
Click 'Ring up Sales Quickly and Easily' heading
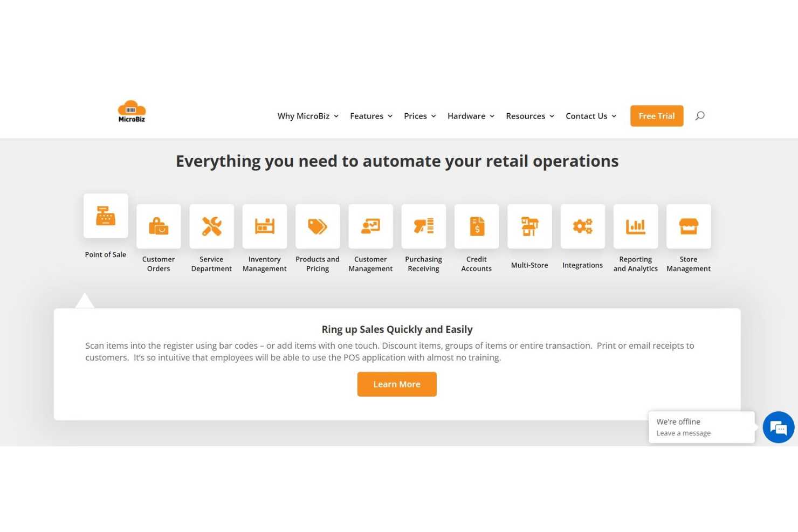pyautogui.click(x=397, y=329)
